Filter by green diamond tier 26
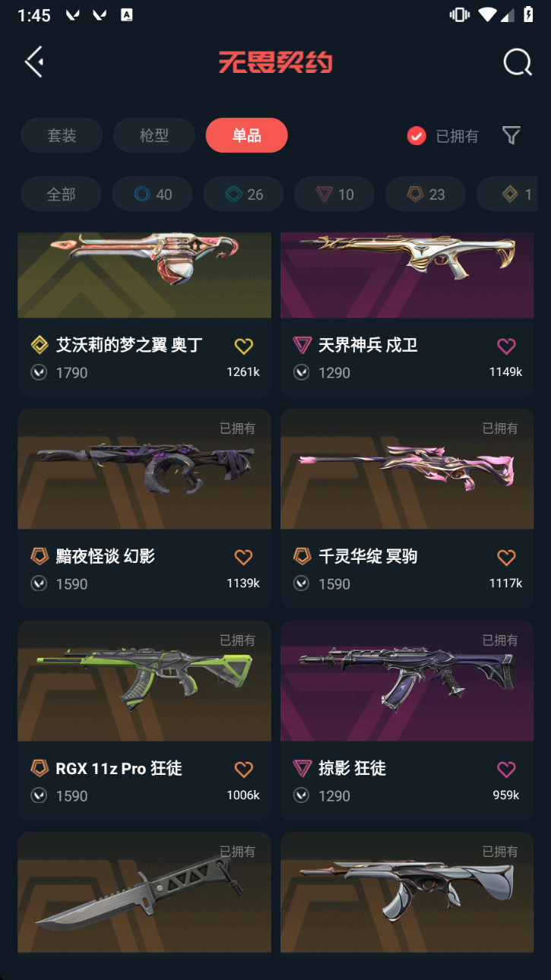Screen dimensions: 551x980 243,194
